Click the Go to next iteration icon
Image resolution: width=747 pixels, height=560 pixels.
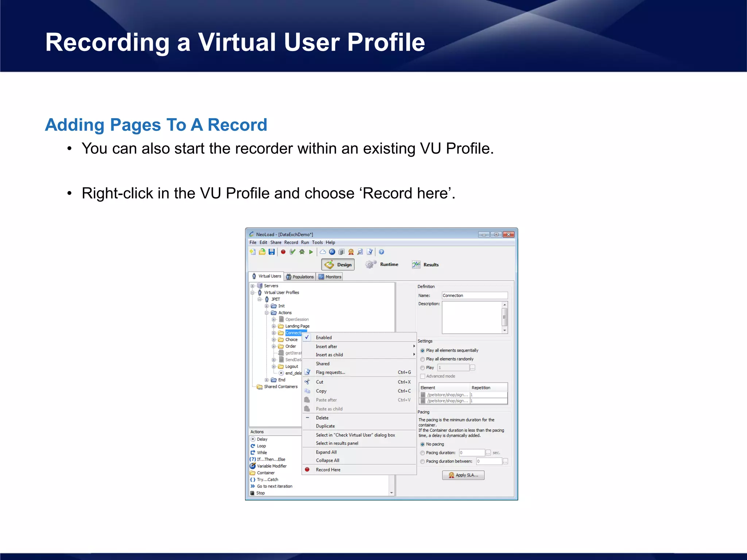[x=253, y=486]
